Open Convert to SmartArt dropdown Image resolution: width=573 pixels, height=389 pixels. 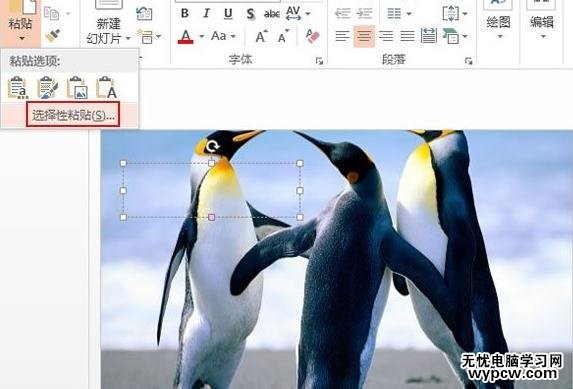pos(455,36)
